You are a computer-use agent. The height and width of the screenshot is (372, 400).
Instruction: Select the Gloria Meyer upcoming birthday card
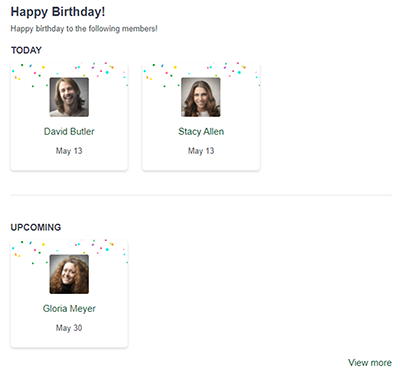point(69,294)
